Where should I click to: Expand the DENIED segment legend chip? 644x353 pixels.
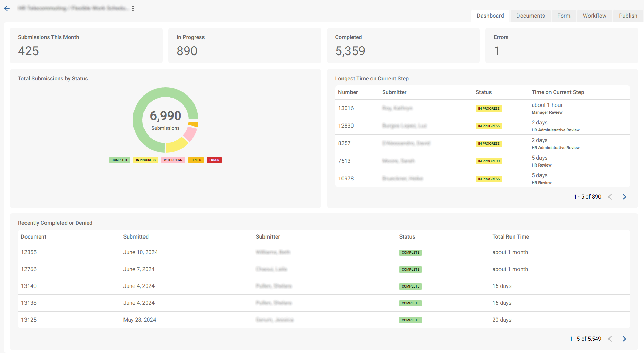(196, 160)
